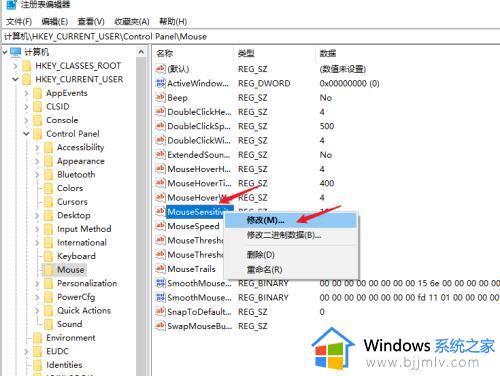Open the 文件(F) menu
The image size is (500, 376).
19,22
